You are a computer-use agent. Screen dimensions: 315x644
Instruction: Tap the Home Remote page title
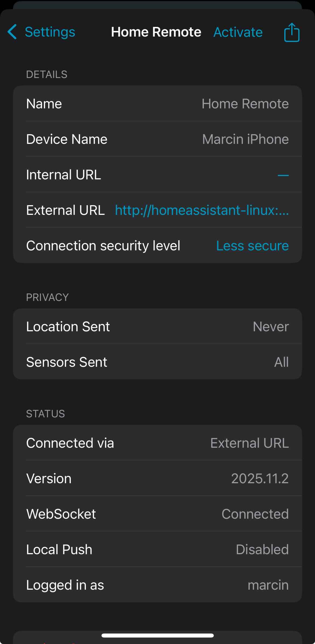pos(156,32)
